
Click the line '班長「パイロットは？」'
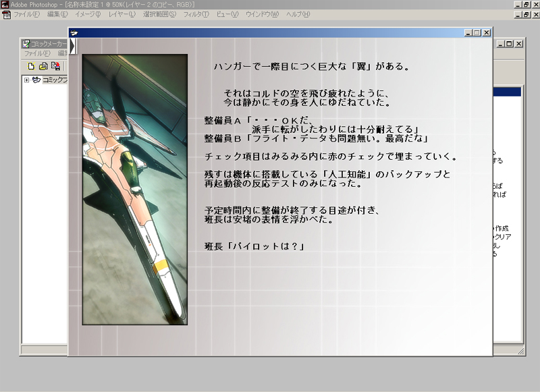(254, 246)
